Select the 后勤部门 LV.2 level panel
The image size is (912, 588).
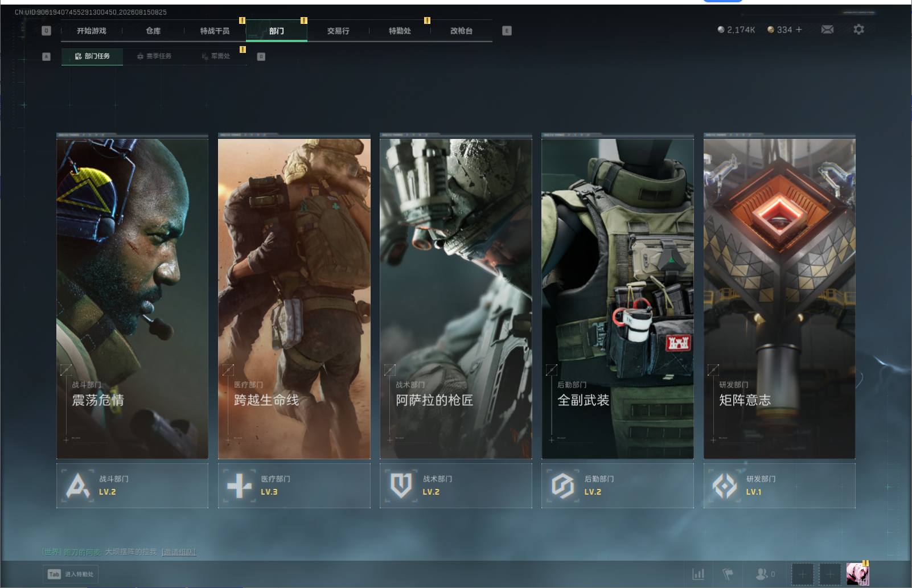(x=617, y=486)
